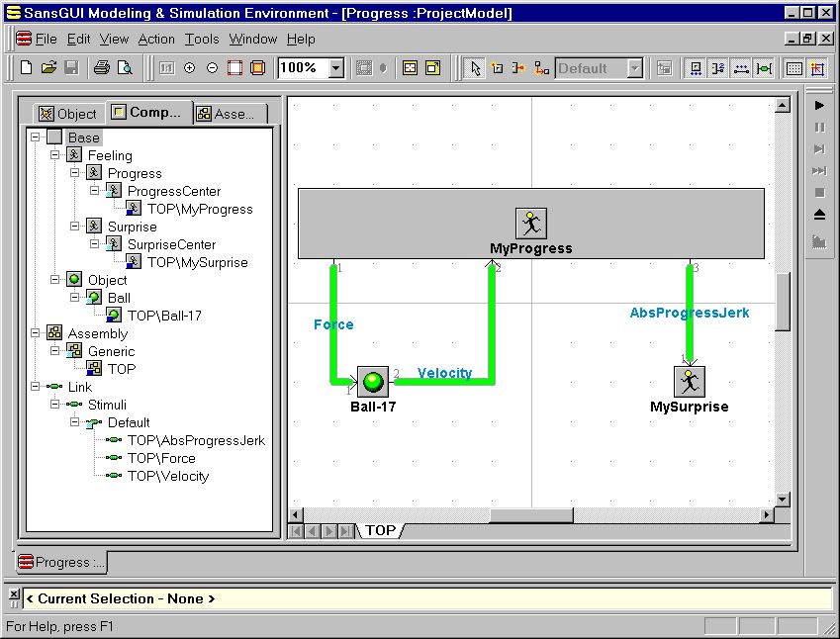Click the canvas vertical scrollbar thumb
The width and height of the screenshot is (840, 639).
783,304
